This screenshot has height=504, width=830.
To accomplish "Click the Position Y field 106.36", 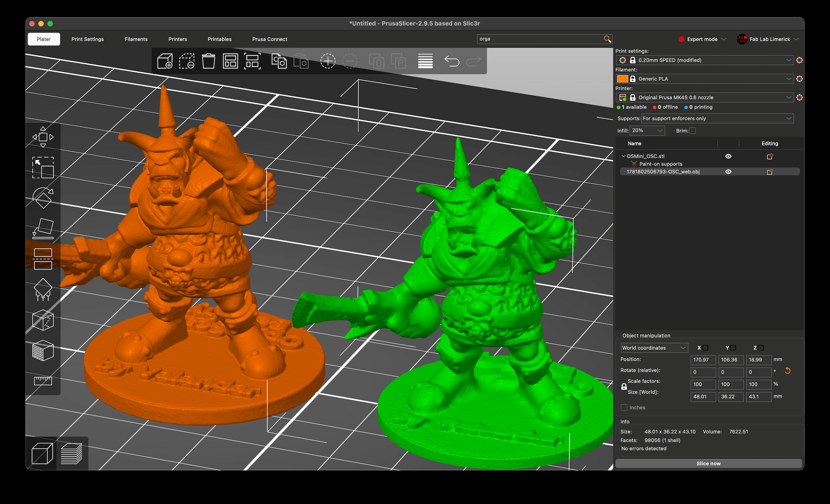I will (731, 360).
